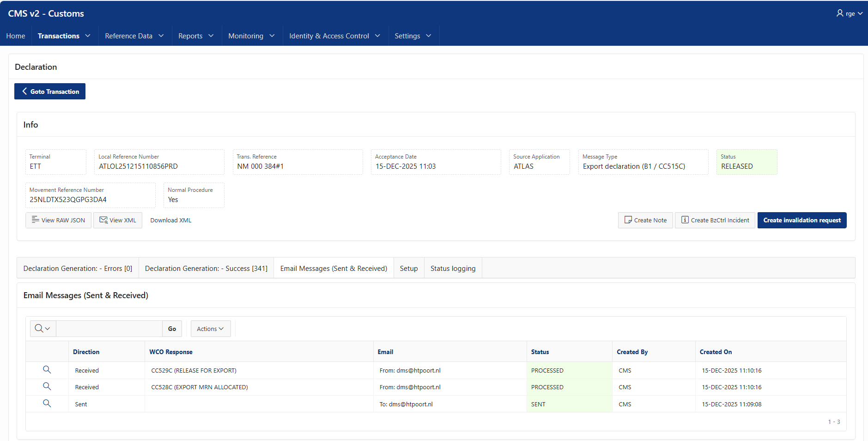
Task: Open the Actions dropdown
Action: (211, 329)
